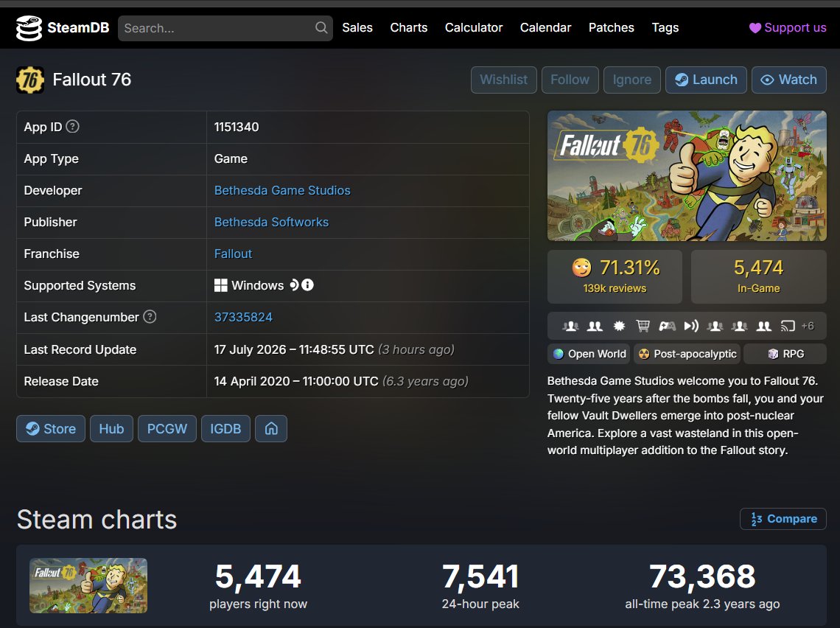The height and width of the screenshot is (628, 840).
Task: Click the Fallout 76 app icon
Action: click(30, 80)
